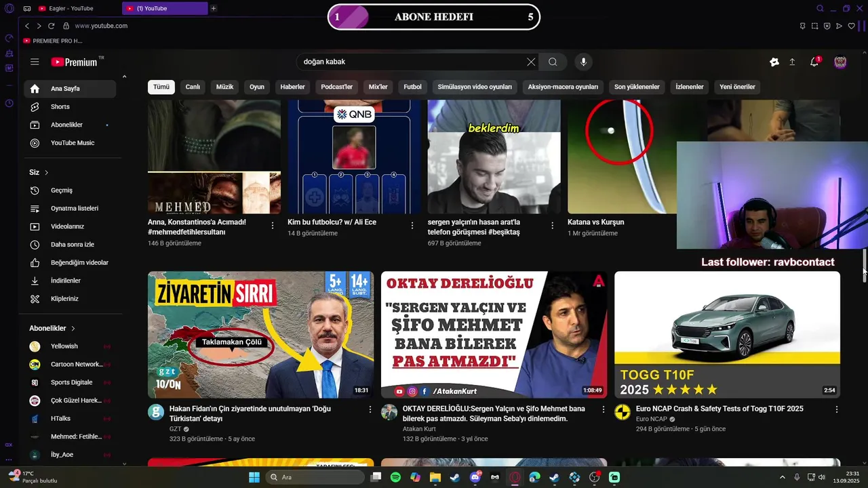Image resolution: width=868 pixels, height=488 pixels.
Task: Run search with the magnifier button
Action: click(x=553, y=62)
